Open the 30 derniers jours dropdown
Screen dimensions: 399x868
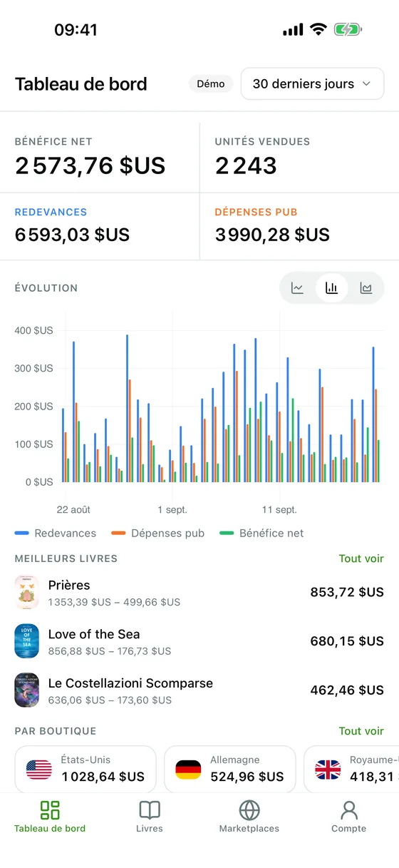point(312,84)
